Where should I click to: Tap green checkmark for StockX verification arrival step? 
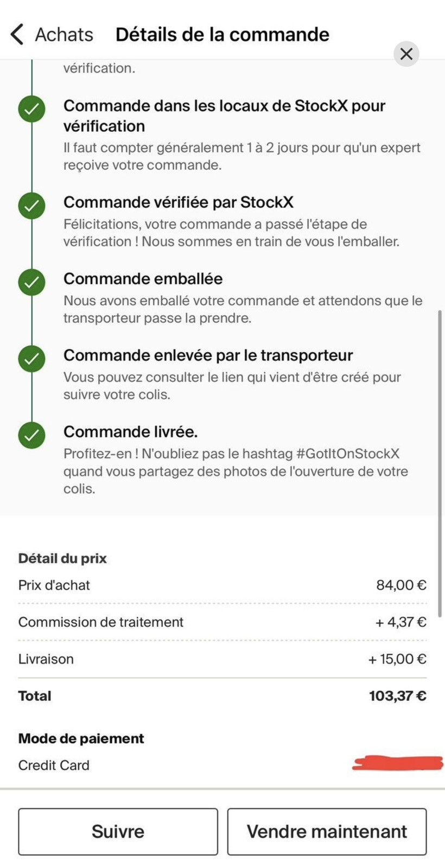click(x=32, y=110)
